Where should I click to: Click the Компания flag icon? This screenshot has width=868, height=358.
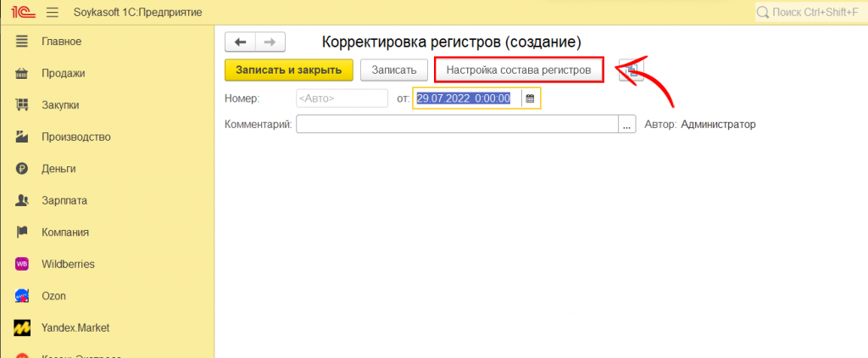[x=23, y=232]
